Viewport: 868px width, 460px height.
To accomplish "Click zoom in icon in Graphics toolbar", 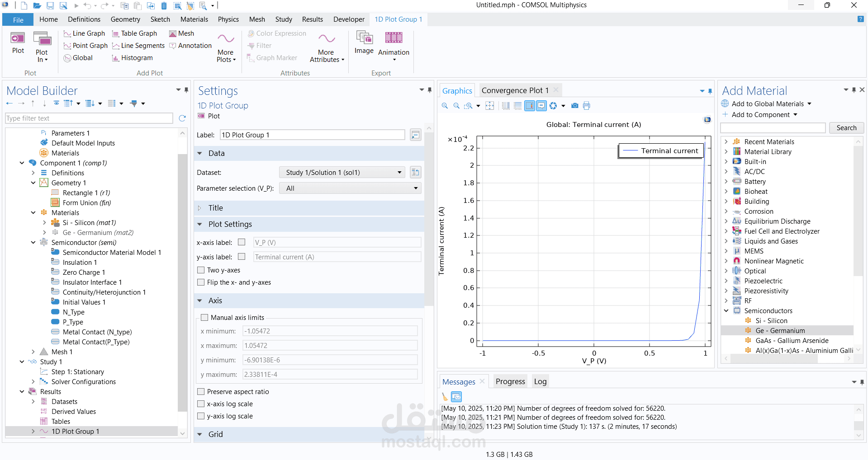I will [x=445, y=106].
